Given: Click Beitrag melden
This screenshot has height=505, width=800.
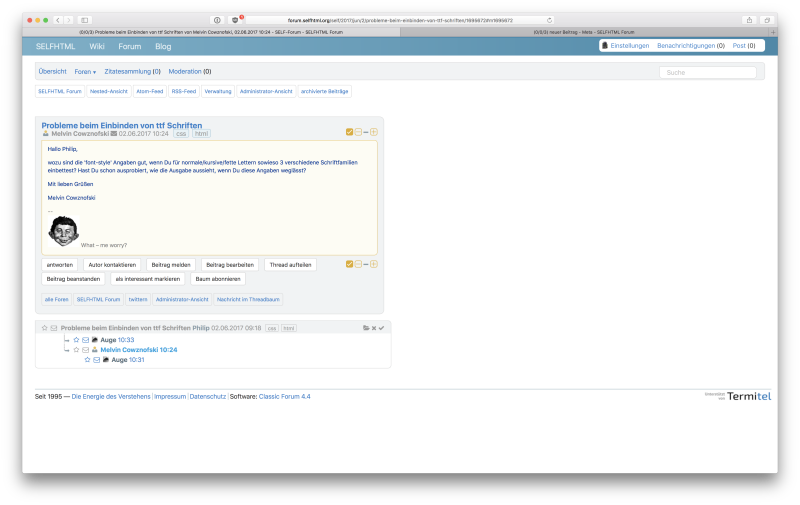Looking at the screenshot, I should point(171,265).
